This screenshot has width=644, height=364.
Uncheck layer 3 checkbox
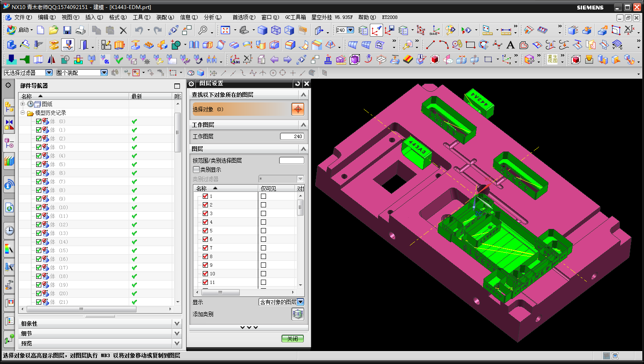205,213
